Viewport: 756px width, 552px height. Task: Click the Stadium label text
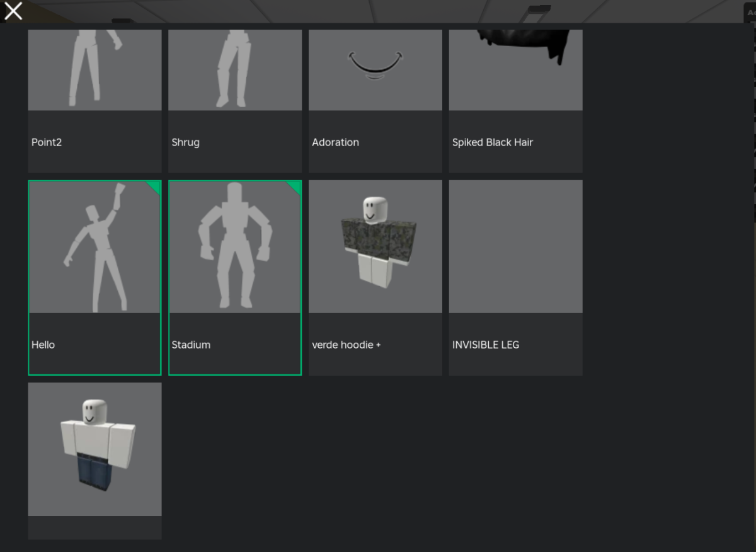click(x=191, y=345)
